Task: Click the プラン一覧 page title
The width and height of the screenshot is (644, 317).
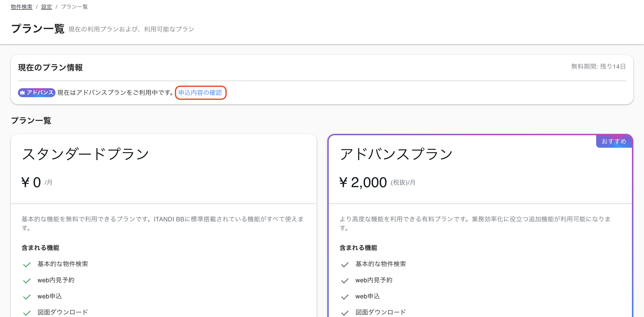Action: [x=38, y=28]
